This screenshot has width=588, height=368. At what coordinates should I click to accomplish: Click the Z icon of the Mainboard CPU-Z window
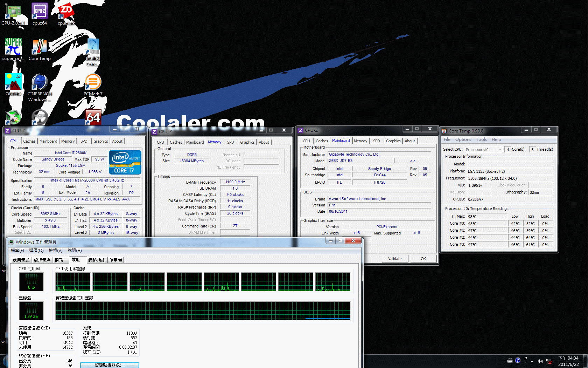pyautogui.click(x=300, y=130)
